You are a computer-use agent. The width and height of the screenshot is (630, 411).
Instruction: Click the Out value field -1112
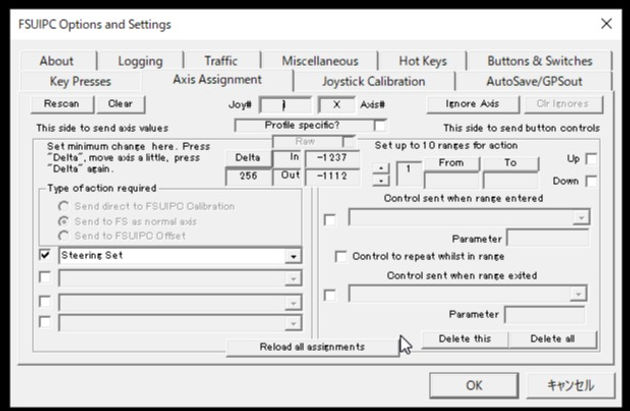point(332,176)
